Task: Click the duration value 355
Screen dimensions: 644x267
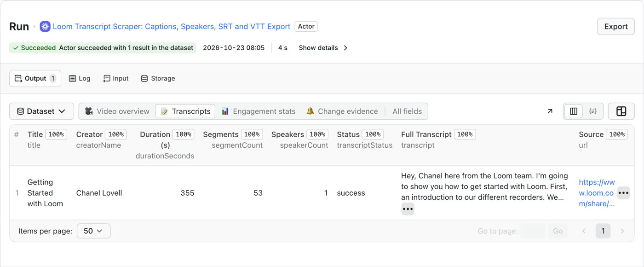Action: pos(187,193)
